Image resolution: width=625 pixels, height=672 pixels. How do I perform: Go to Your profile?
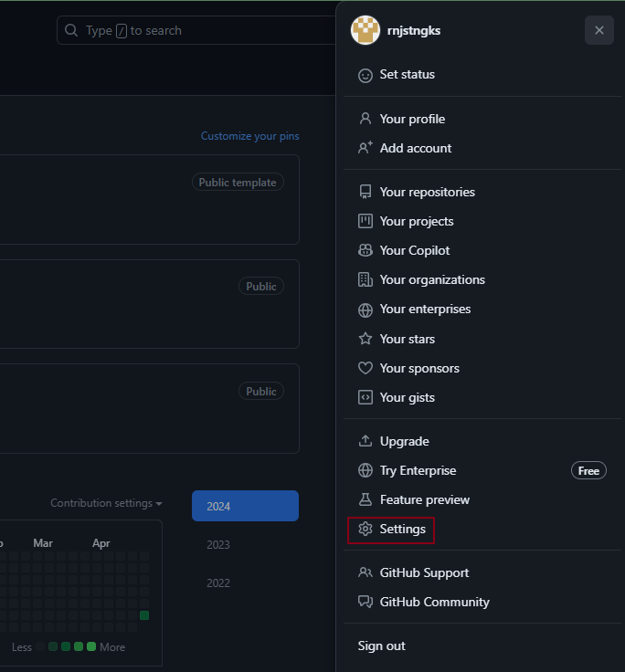(x=482, y=119)
